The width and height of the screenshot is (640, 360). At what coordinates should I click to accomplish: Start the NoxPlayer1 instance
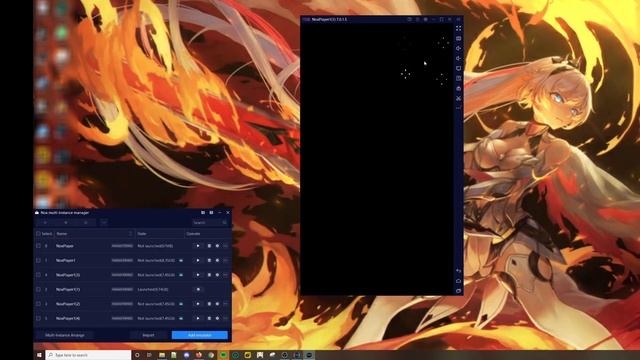click(x=198, y=260)
